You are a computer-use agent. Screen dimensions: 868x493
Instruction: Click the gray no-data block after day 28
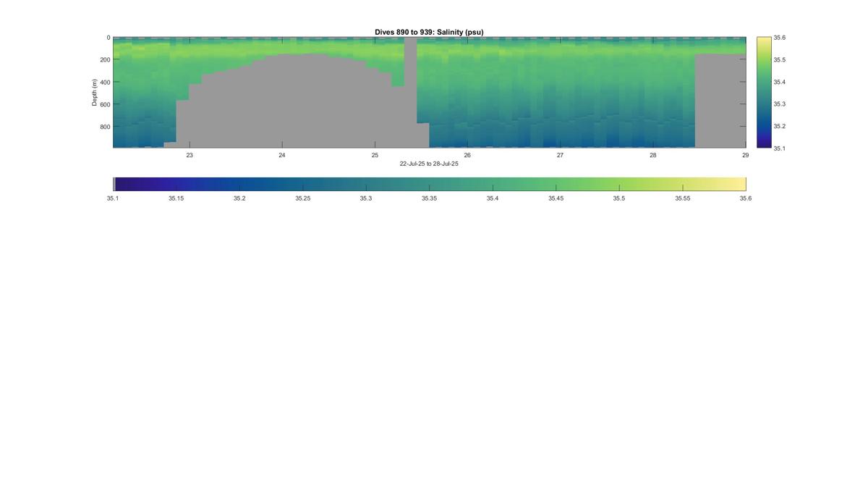click(720, 101)
